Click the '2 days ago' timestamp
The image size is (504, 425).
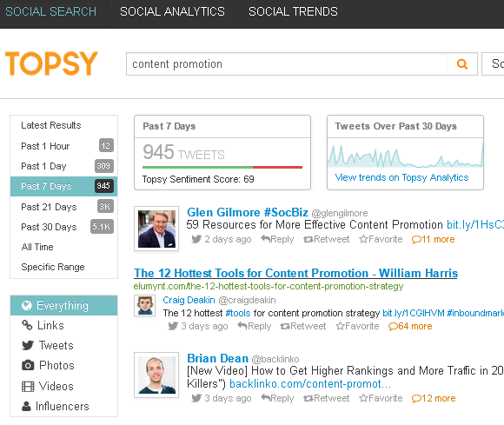tap(228, 239)
